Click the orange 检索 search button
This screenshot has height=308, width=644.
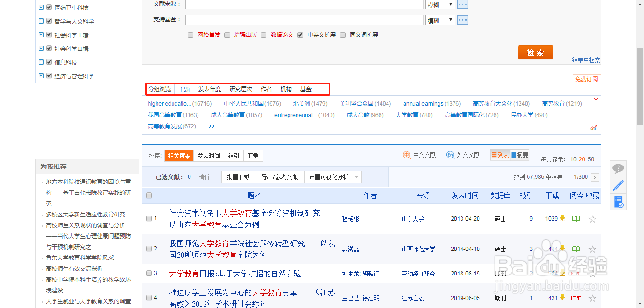(536, 52)
